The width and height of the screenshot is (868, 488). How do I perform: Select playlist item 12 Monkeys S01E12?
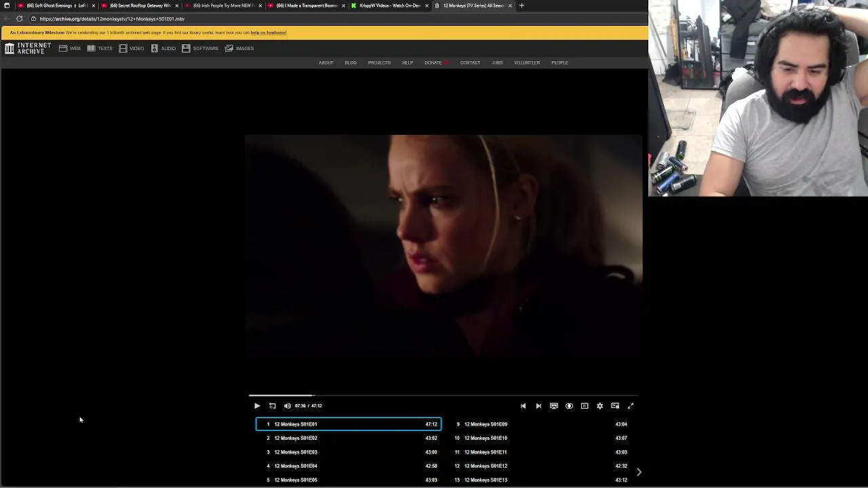point(539,466)
